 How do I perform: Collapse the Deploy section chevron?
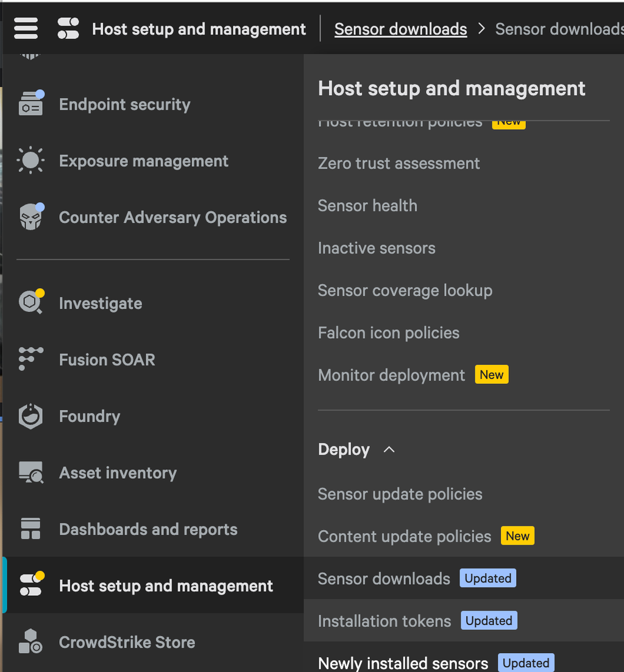389,450
